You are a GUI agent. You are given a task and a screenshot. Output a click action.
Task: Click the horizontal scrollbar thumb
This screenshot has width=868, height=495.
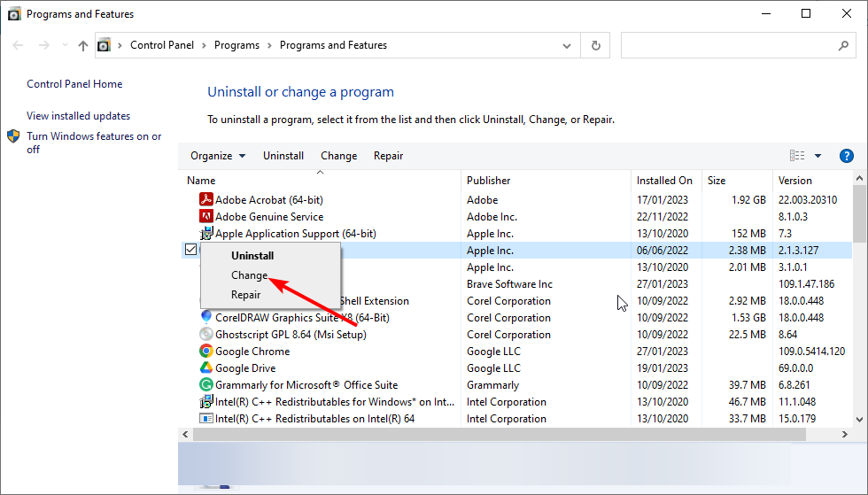(x=499, y=435)
